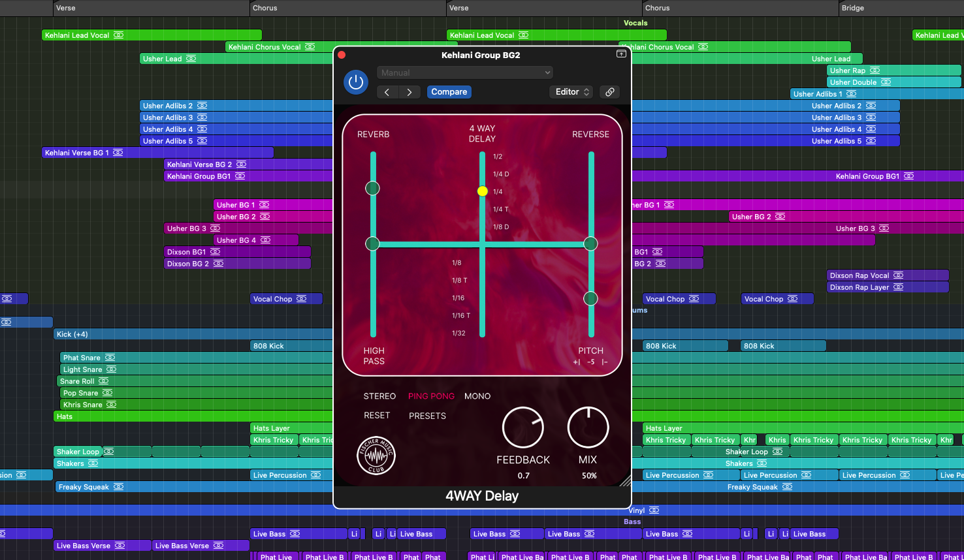
Task: Select 1/8 D delay time
Action: pyautogui.click(x=501, y=227)
